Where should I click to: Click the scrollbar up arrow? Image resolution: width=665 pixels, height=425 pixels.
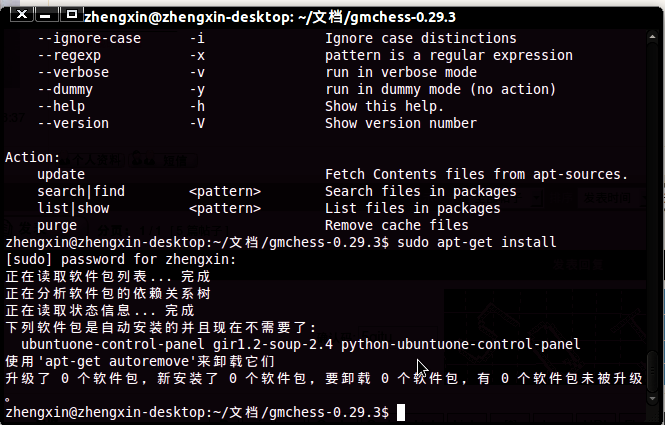pyautogui.click(x=653, y=37)
